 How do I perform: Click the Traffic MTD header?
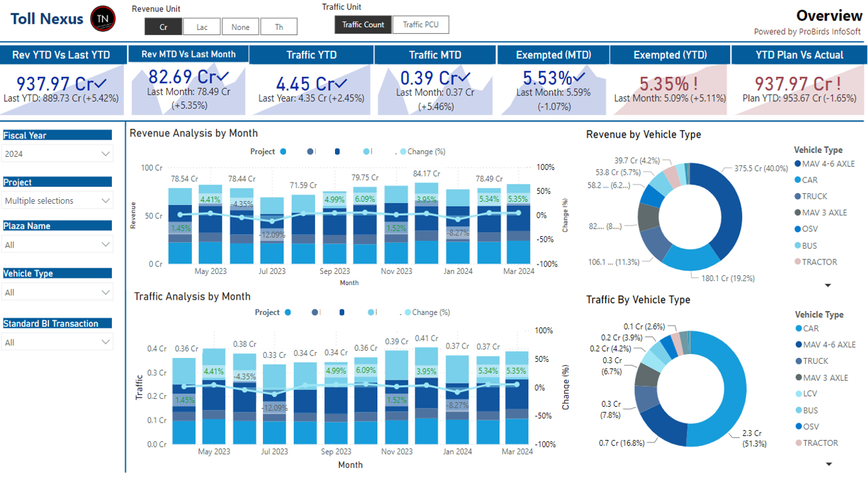pos(435,55)
